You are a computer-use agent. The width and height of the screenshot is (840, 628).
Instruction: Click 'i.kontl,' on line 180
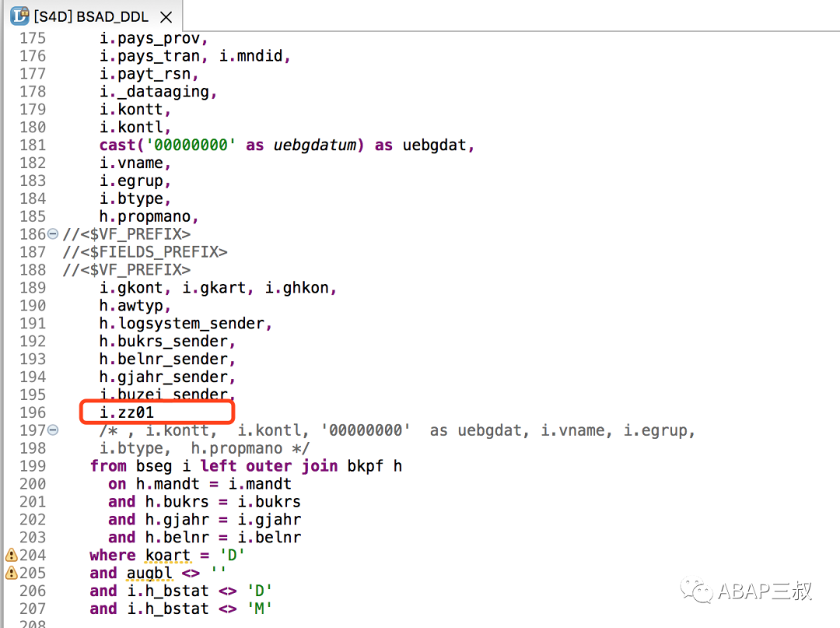[135, 127]
